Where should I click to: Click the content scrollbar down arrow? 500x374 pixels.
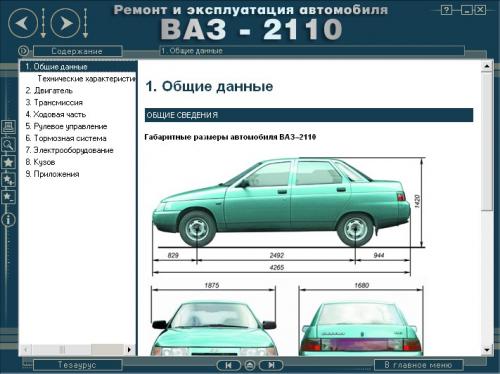(x=487, y=350)
